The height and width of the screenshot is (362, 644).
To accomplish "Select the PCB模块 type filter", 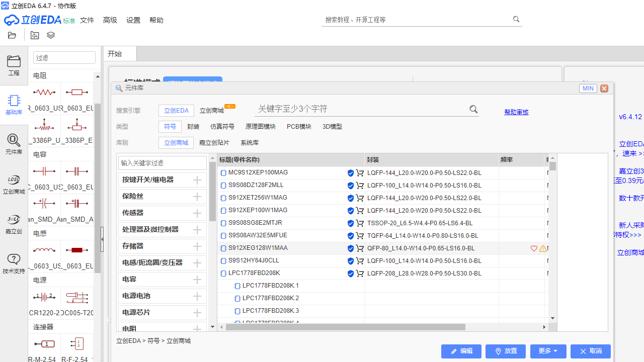I will [299, 127].
